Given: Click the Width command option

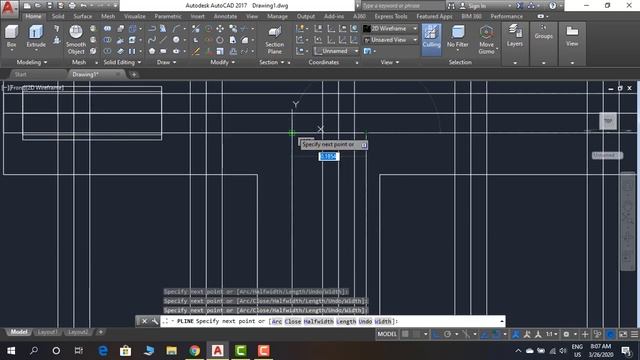Looking at the screenshot, I should click(383, 321).
